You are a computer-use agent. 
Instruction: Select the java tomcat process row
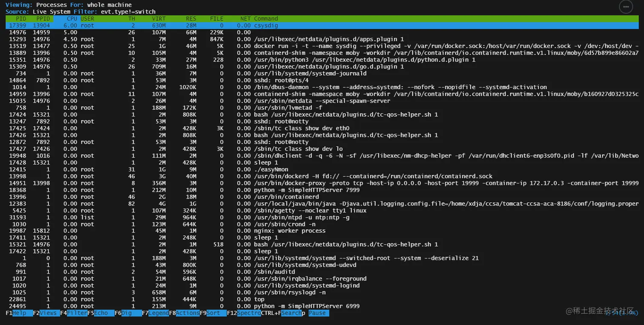(322, 203)
